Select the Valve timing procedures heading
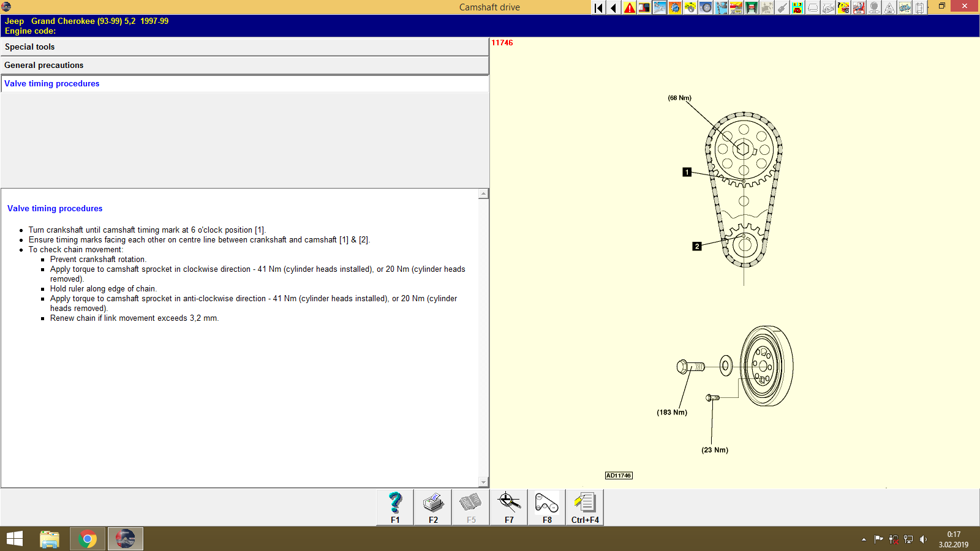 (x=51, y=83)
